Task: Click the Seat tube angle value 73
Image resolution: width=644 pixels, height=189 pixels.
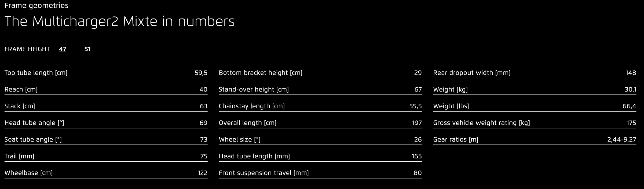Action: [204, 139]
